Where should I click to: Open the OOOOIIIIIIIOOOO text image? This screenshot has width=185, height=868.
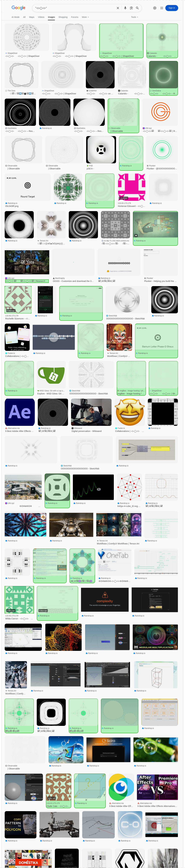click(119, 263)
